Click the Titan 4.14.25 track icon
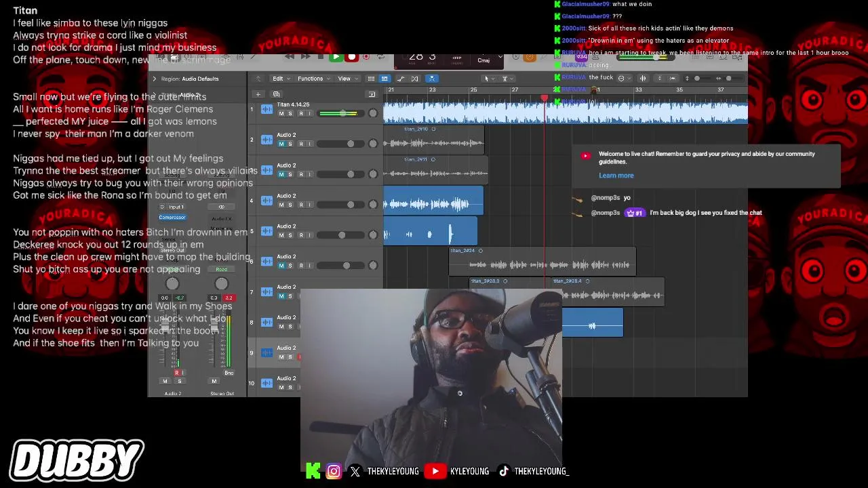Image resolution: width=868 pixels, height=488 pixels. click(x=267, y=108)
